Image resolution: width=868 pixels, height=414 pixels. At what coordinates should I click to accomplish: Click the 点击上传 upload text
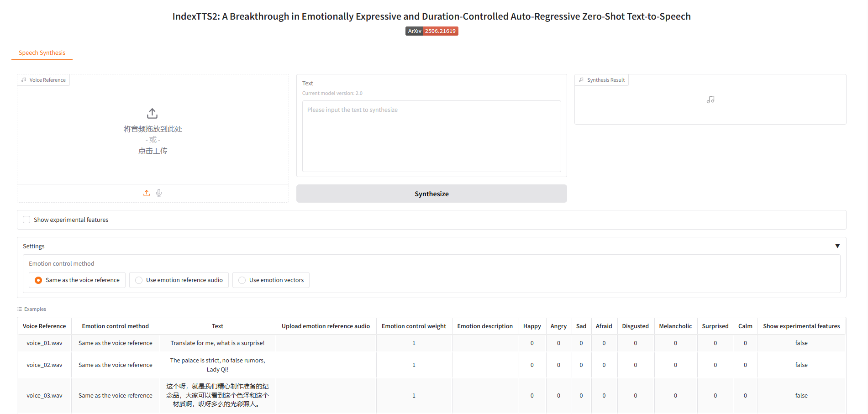[x=153, y=151]
